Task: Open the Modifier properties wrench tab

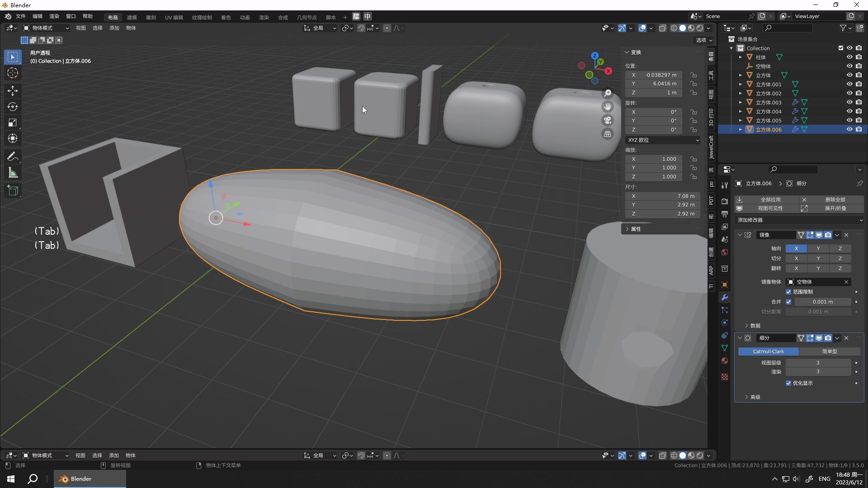Action: pos(725,297)
